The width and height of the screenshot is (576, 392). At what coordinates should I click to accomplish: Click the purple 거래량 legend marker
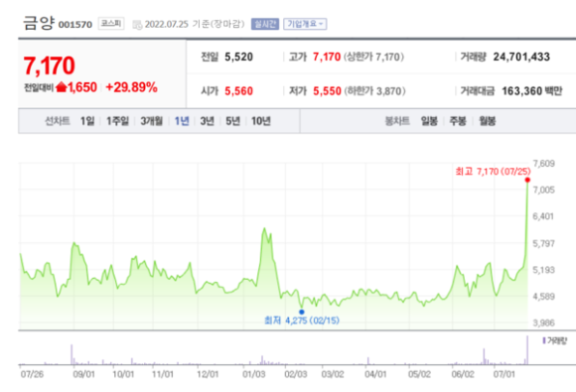544,340
